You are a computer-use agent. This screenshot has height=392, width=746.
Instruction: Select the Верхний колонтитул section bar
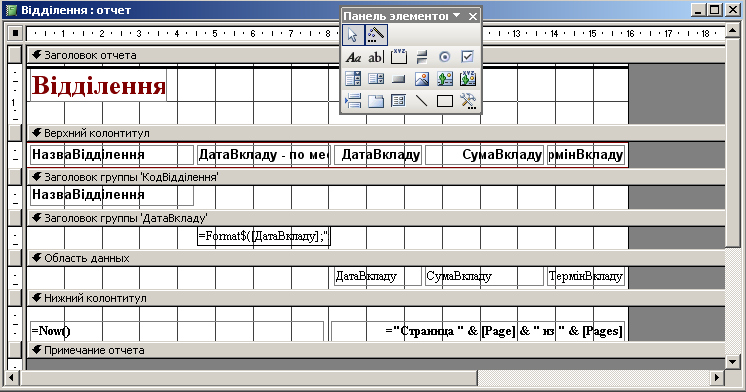(x=376, y=133)
